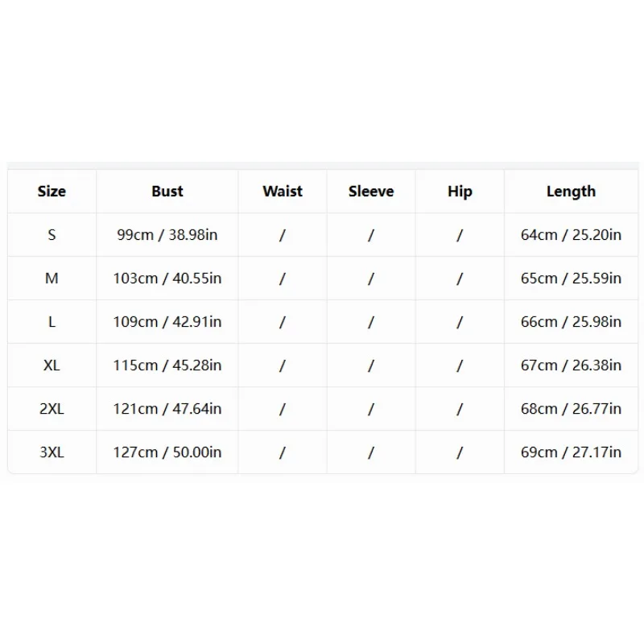This screenshot has height=644, width=644.
Task: Click the 67cm / 26.38in length cell
Action: pos(571,365)
